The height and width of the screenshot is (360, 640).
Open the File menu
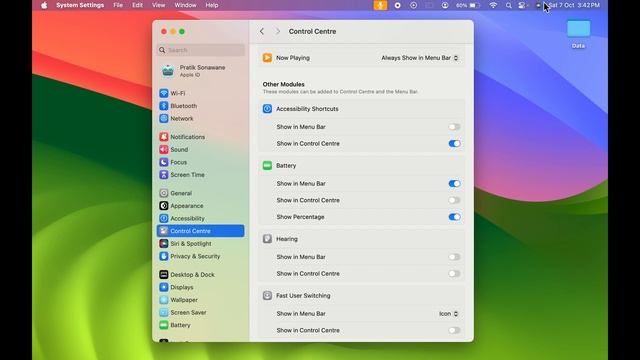coord(118,5)
